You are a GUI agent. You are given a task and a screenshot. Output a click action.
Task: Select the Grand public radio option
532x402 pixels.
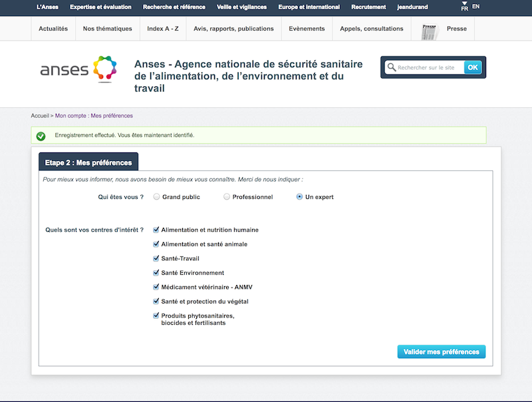pos(157,197)
